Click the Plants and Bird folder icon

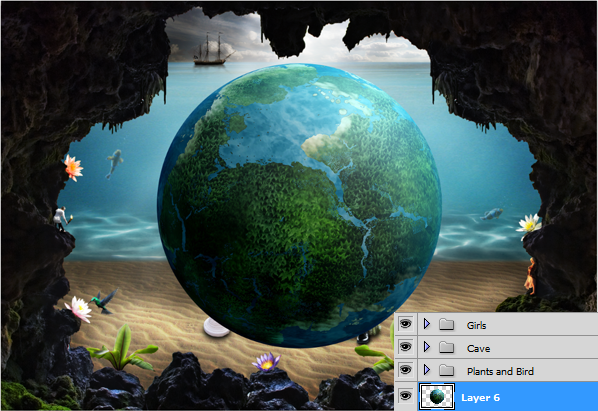tap(446, 370)
